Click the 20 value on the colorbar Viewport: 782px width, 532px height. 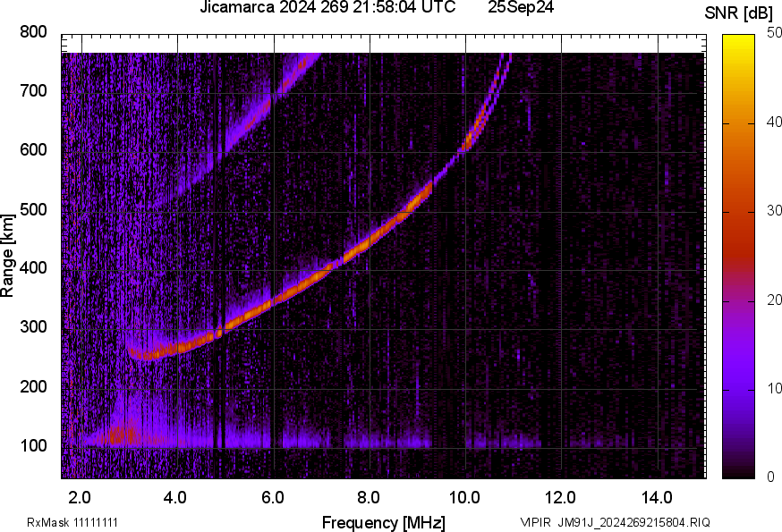(774, 300)
